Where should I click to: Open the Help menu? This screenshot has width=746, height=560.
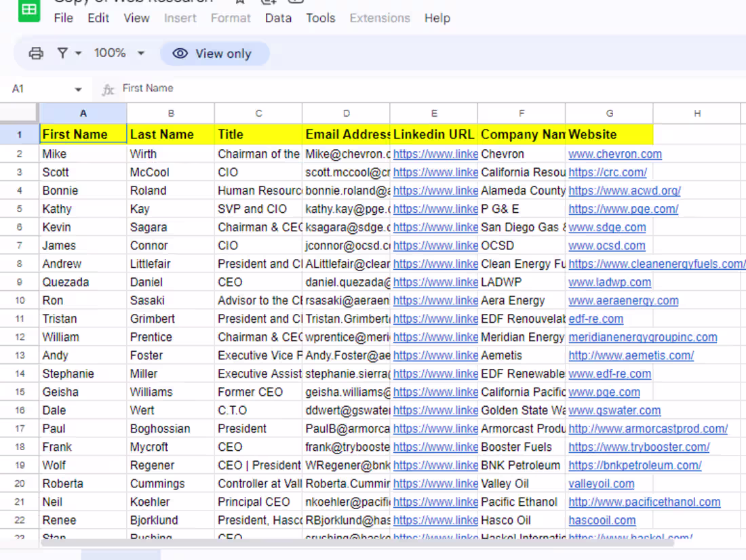pyautogui.click(x=437, y=18)
